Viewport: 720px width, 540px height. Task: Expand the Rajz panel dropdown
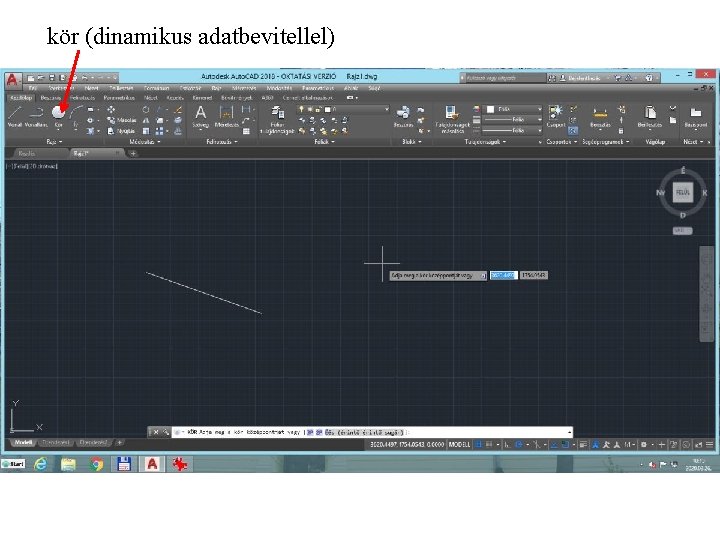55,142
